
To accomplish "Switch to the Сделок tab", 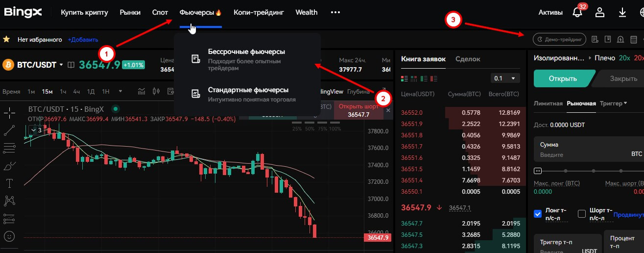I will tap(468, 59).
